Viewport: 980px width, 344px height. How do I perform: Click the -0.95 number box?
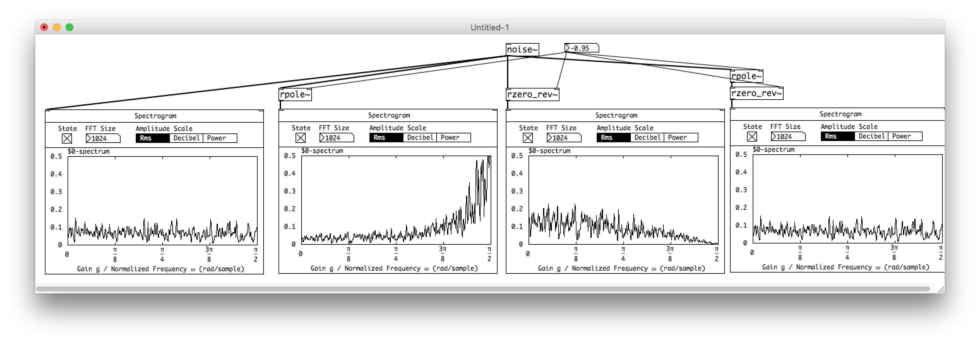(x=582, y=48)
